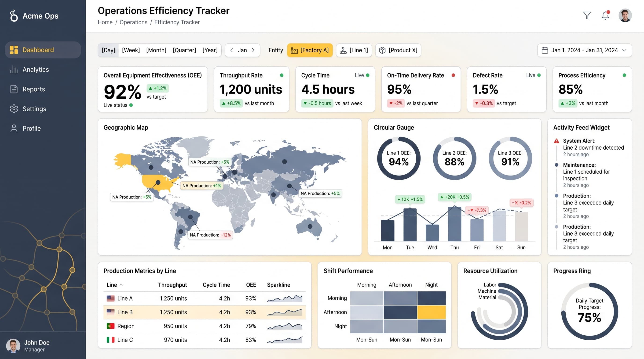
Task: Click the yellow Afternoon-Night heatmap cell
Action: (x=431, y=312)
